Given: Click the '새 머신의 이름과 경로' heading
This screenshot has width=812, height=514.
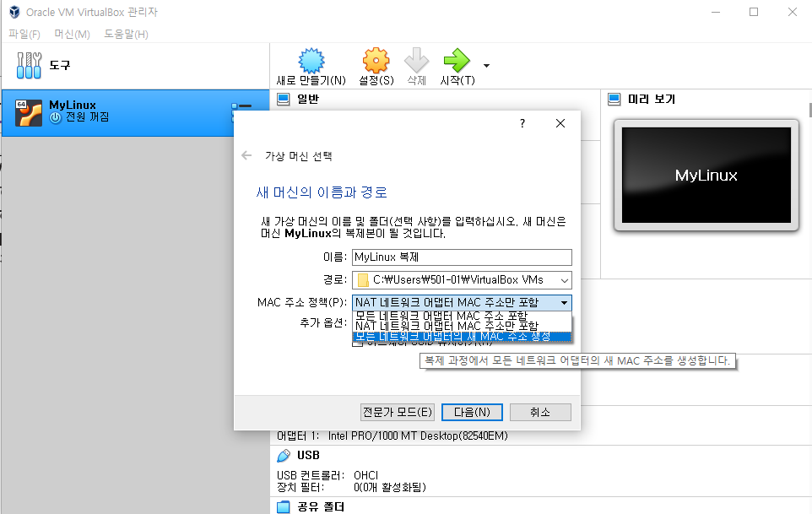Looking at the screenshot, I should coord(322,192).
